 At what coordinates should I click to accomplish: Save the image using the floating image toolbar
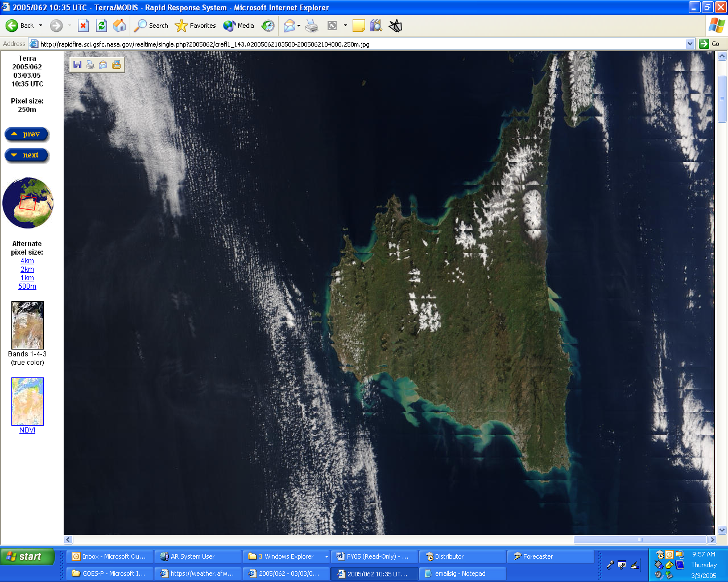77,65
